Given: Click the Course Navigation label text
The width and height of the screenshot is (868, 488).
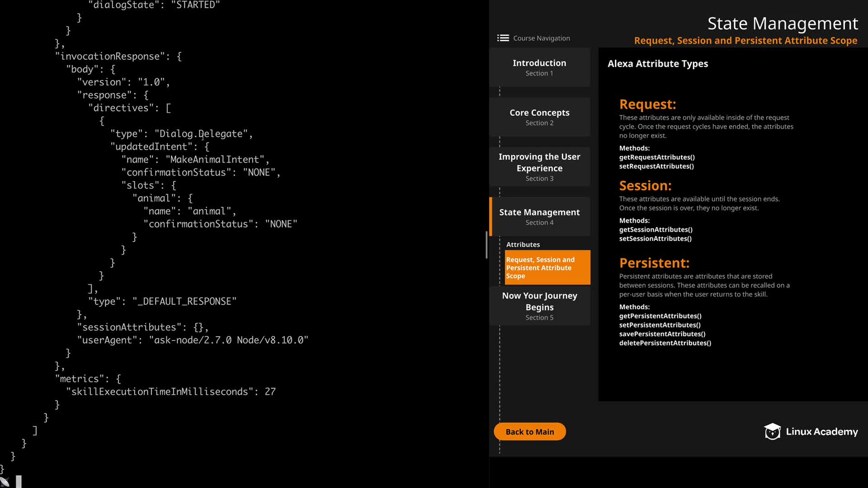Looking at the screenshot, I should point(542,38).
